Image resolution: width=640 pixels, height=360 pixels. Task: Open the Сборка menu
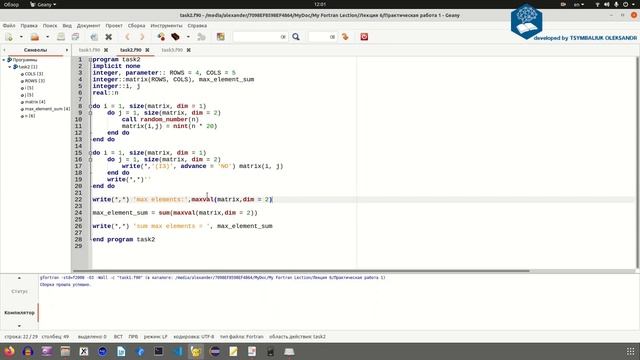point(136,26)
